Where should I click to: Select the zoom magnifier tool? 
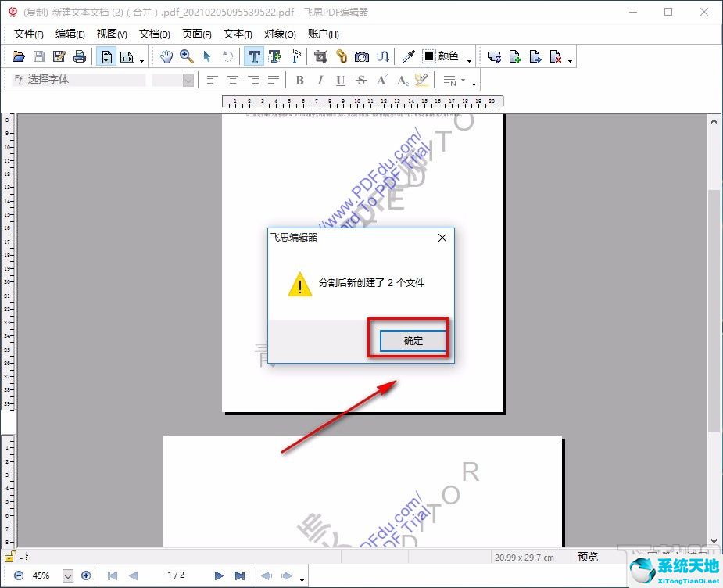[186, 57]
